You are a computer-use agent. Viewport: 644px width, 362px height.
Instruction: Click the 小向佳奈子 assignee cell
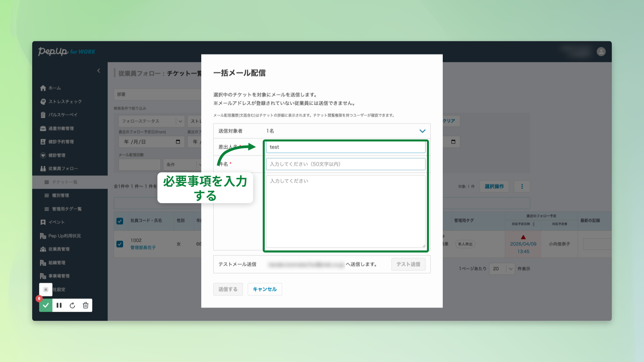[x=559, y=244]
